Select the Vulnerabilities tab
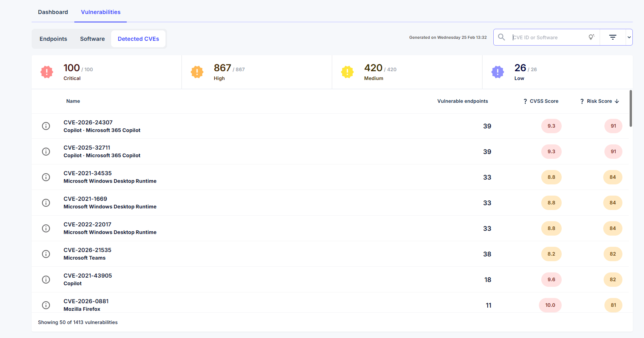The image size is (644, 338). pyautogui.click(x=101, y=12)
